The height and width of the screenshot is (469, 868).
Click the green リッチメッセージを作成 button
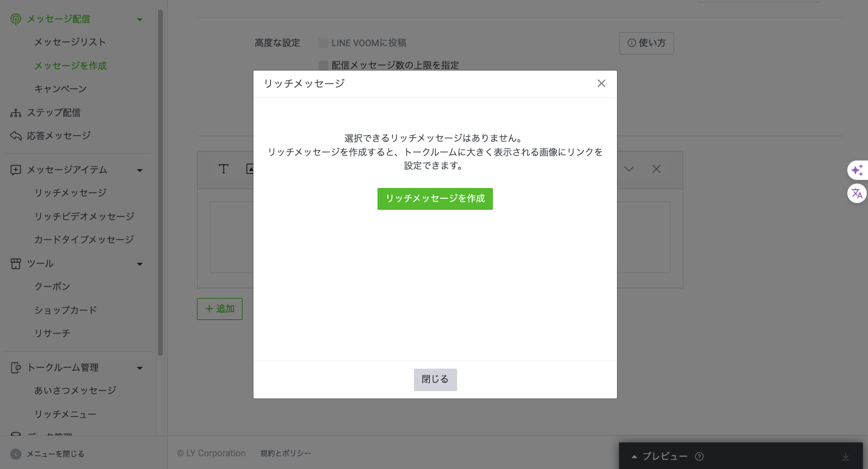click(435, 199)
